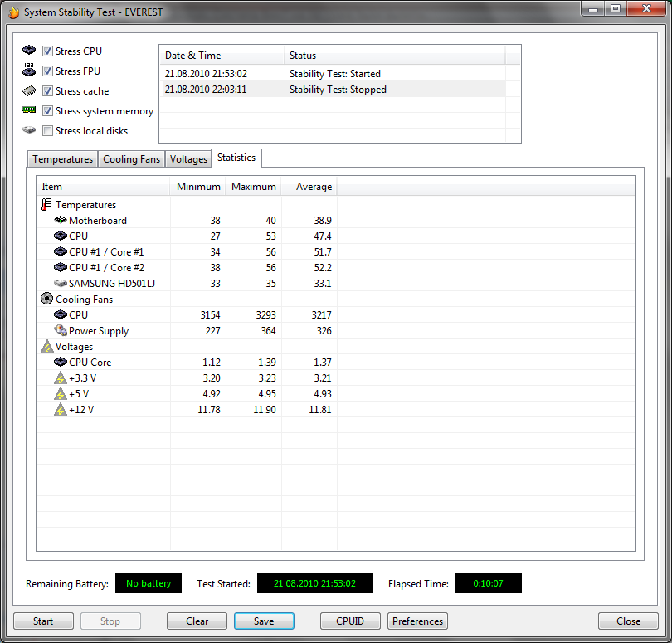Enable Stress local disks checkbox
Screen dimensions: 672x643
48,131
